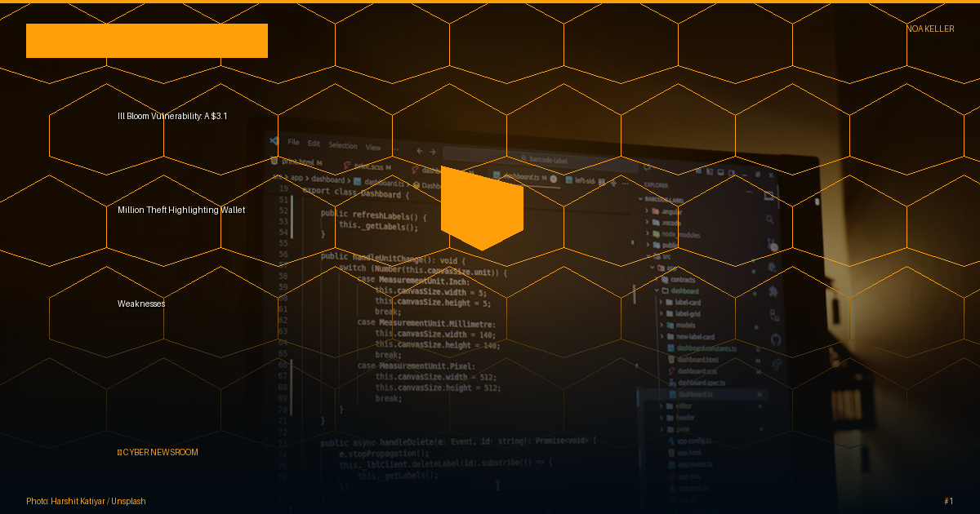Click the headline word 'Weaknesses'
This screenshot has width=980, height=514.
coord(141,304)
